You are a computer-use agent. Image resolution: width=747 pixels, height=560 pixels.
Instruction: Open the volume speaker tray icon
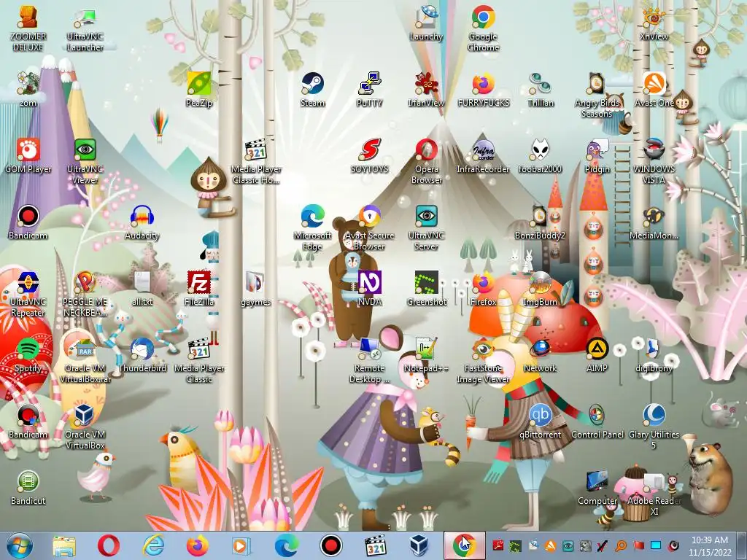tap(673, 545)
